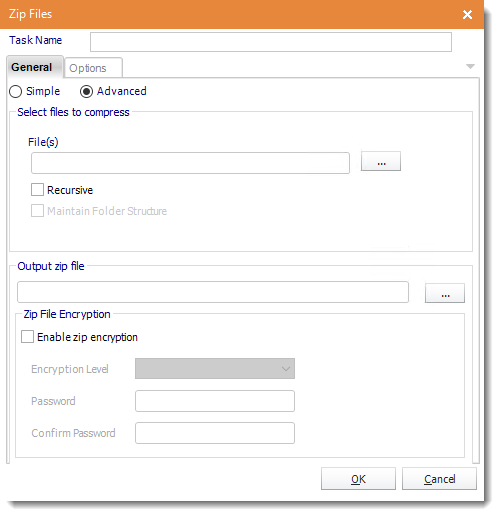This screenshot has height=516, width=499.
Task: Open the Encryption Level dropdown
Action: [x=215, y=369]
